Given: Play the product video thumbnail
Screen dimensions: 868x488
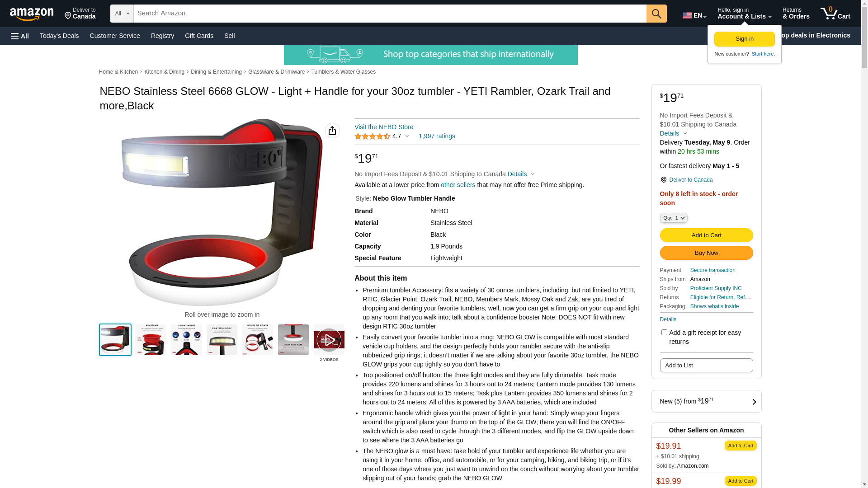Looking at the screenshot, I should [x=329, y=340].
